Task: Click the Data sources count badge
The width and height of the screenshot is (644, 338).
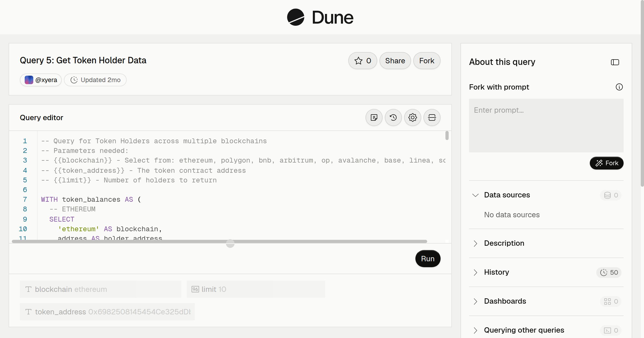Action: 611,195
